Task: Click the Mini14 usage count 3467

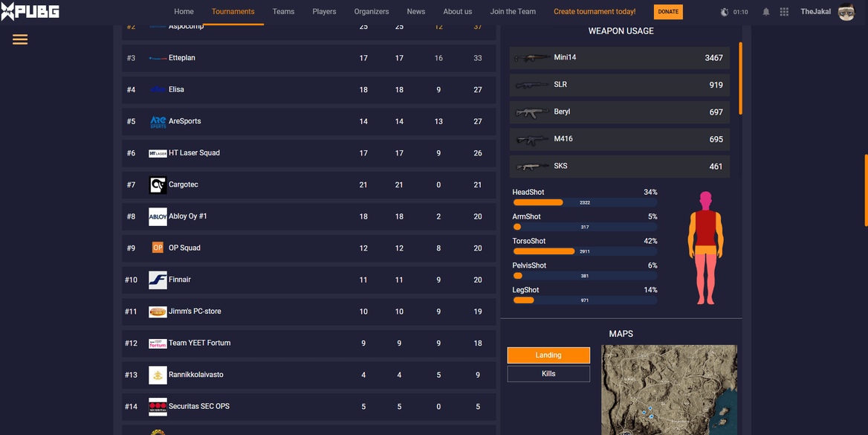Action: click(713, 58)
